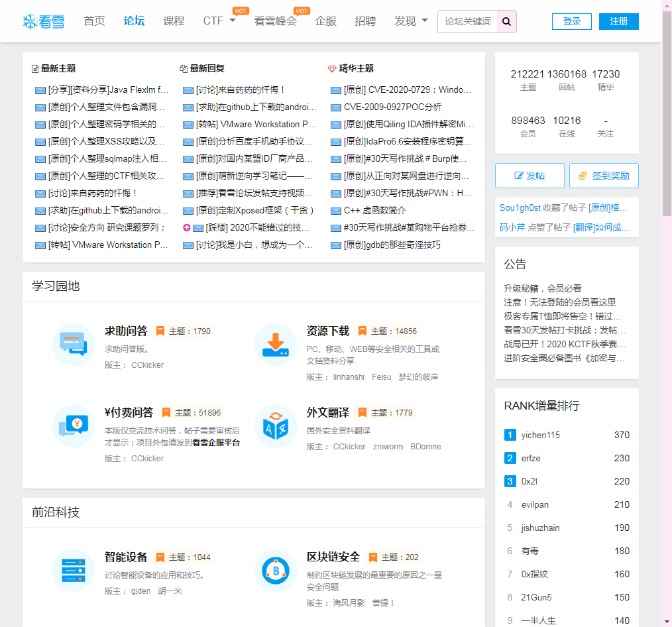This screenshot has height=627, width=672.
Task: Open moderator linhanshi profile
Action: [349, 377]
